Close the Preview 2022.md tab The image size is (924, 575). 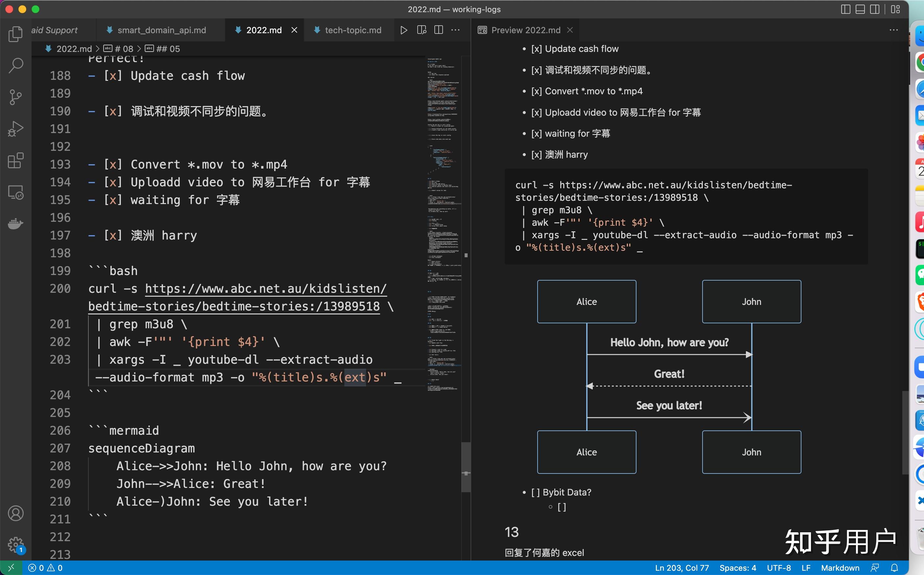click(x=569, y=30)
